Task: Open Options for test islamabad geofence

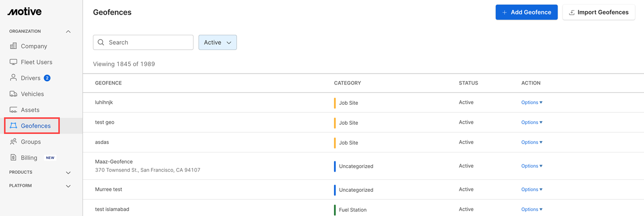Action: 531,209
